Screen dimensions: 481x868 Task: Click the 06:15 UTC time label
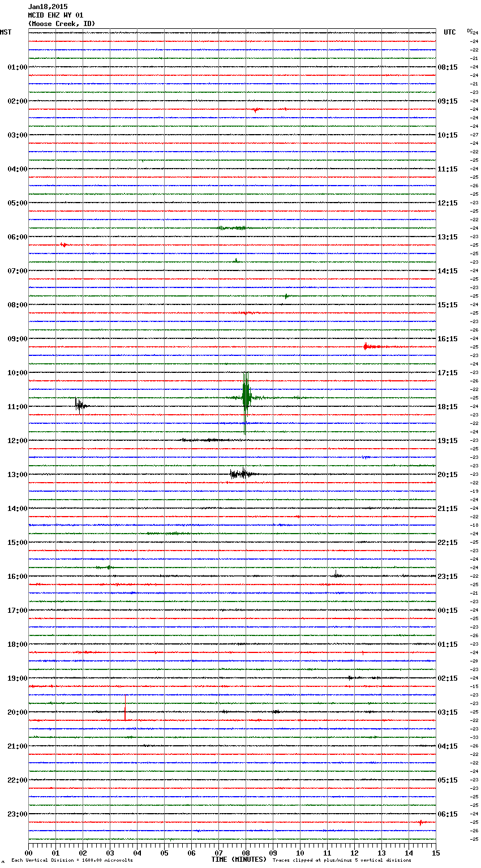click(448, 814)
